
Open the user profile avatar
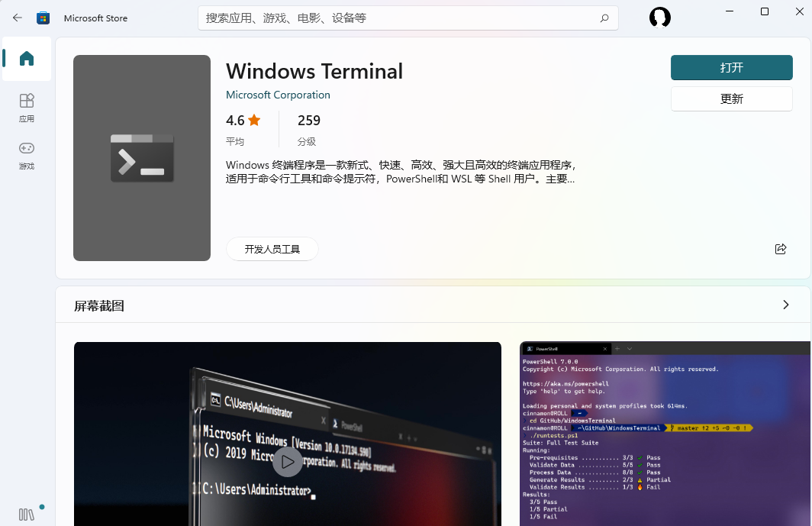click(x=659, y=17)
